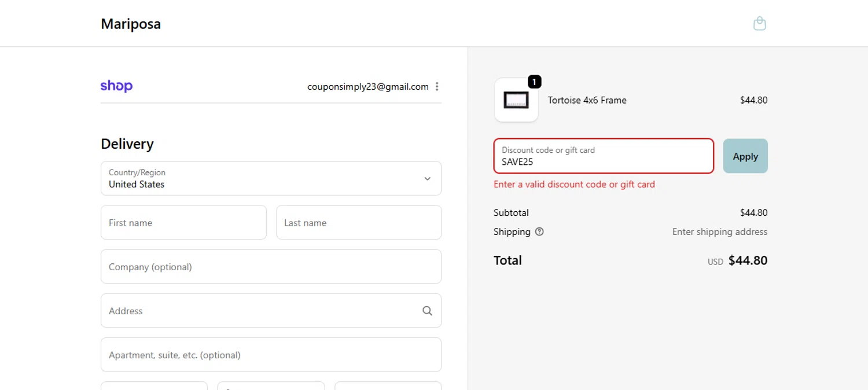Open the Country/Region dropdown
868x390 pixels.
click(271, 178)
